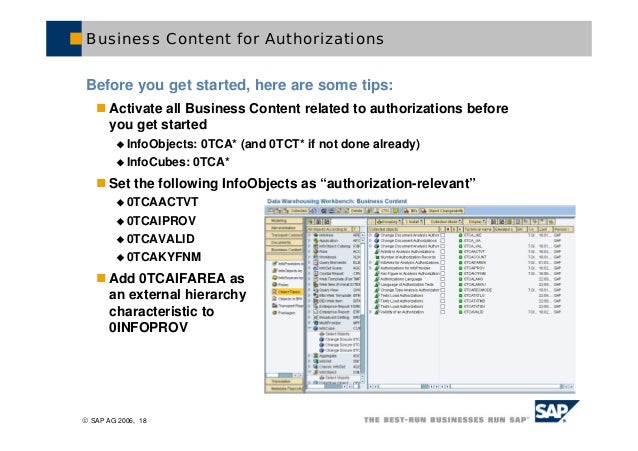Select Select Objects under InfoCube
Viewport: 638px width, 451px height.
click(x=334, y=334)
